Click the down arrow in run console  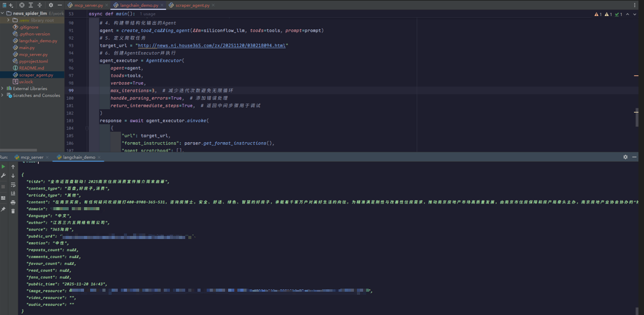tap(13, 175)
